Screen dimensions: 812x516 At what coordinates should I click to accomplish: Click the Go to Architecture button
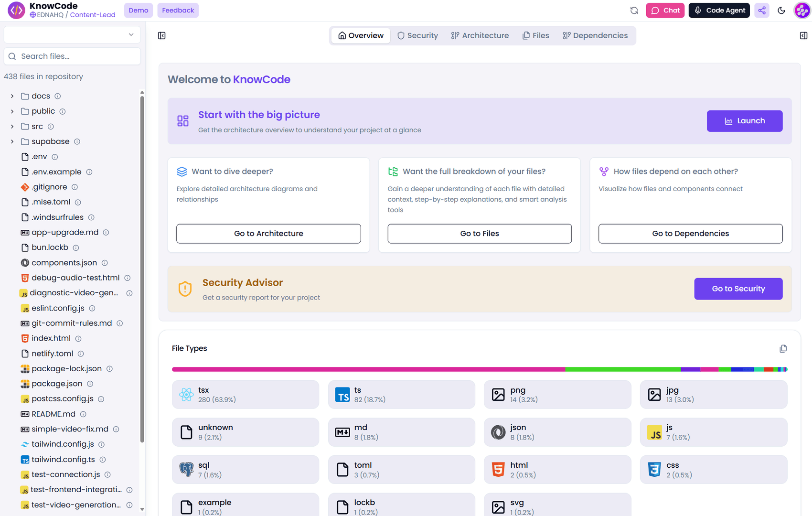click(268, 234)
